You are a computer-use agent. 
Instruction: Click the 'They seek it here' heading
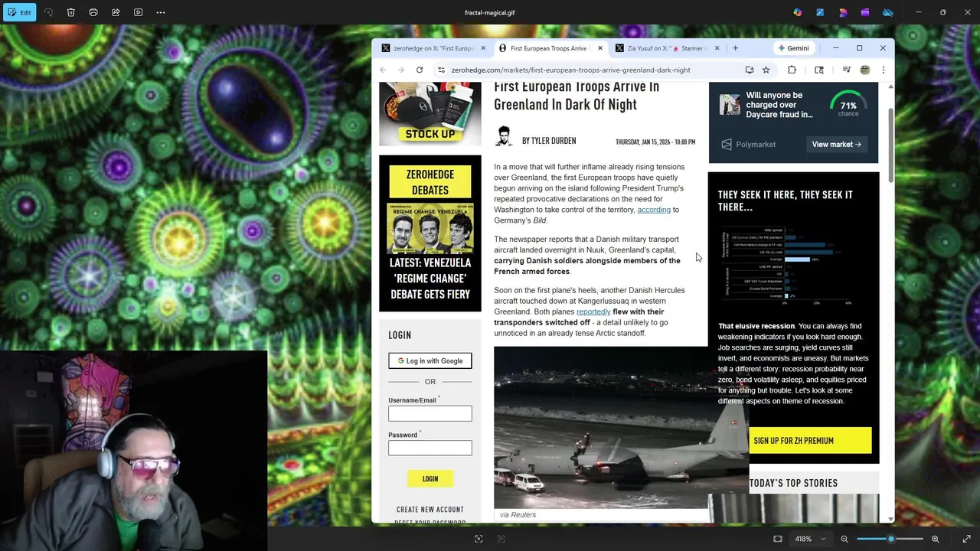click(786, 201)
